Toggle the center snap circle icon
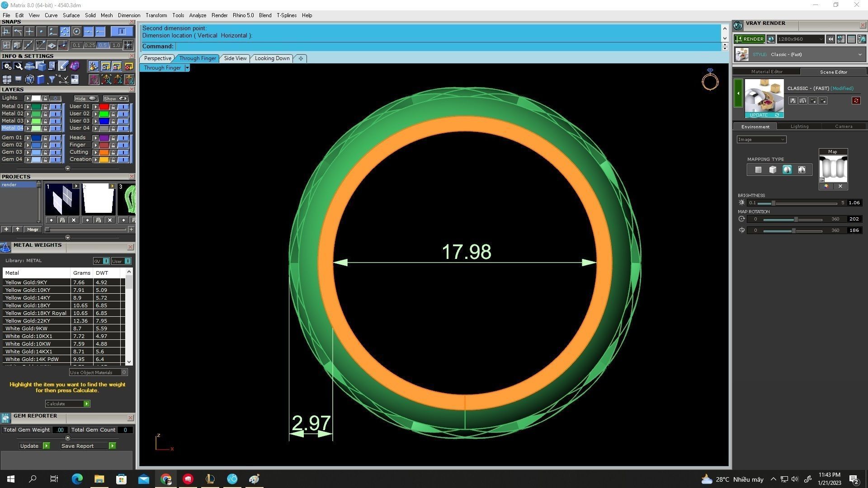The width and height of the screenshot is (868, 488). point(76,31)
